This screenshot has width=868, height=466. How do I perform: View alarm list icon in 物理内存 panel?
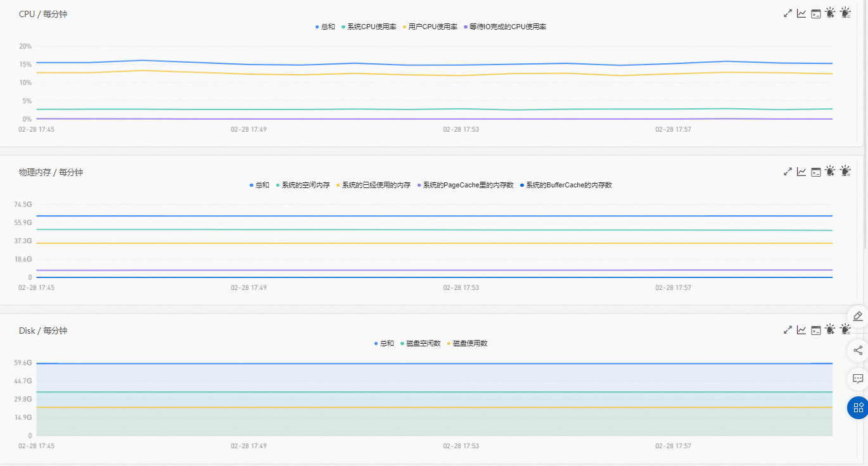click(845, 171)
